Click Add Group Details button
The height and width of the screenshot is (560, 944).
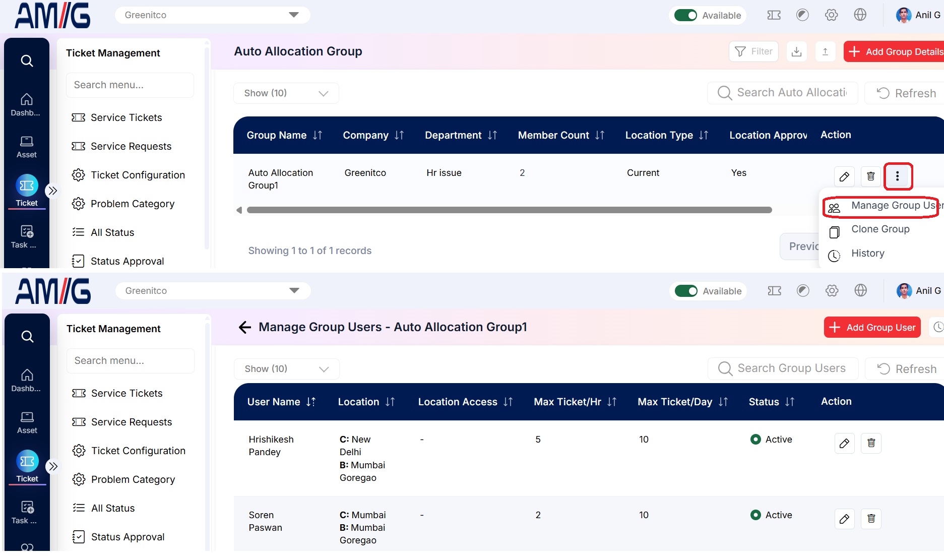tap(895, 51)
